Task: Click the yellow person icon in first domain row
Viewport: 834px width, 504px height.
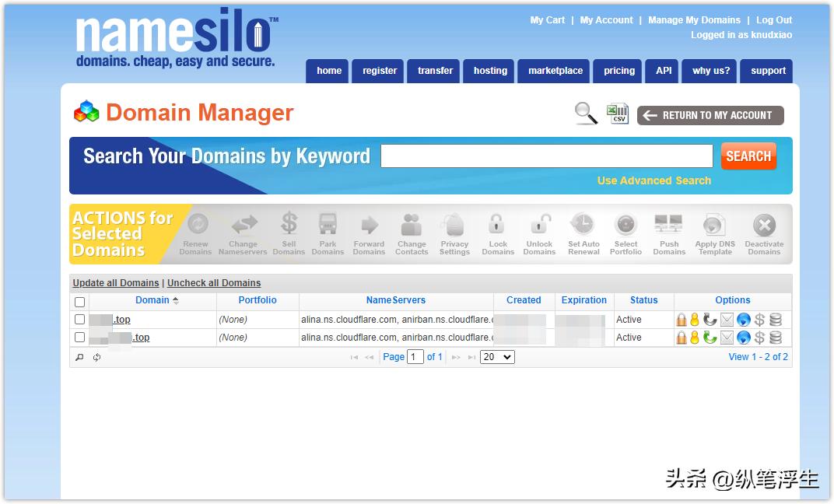Action: click(694, 320)
